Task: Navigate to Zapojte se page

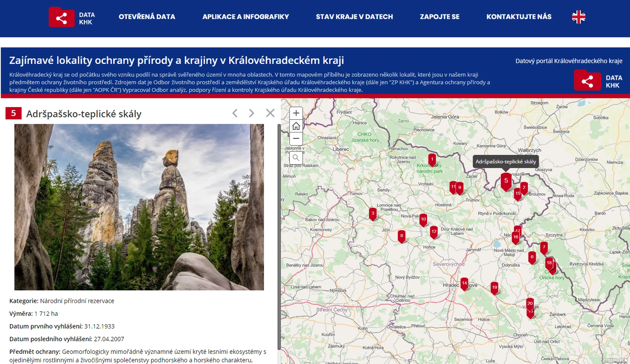Action: [439, 17]
